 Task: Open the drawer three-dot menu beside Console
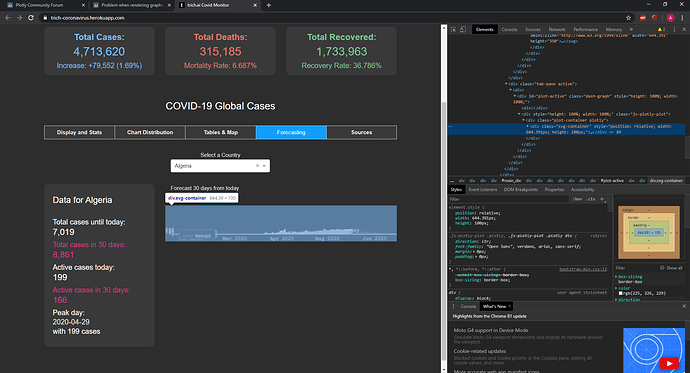pos(453,307)
